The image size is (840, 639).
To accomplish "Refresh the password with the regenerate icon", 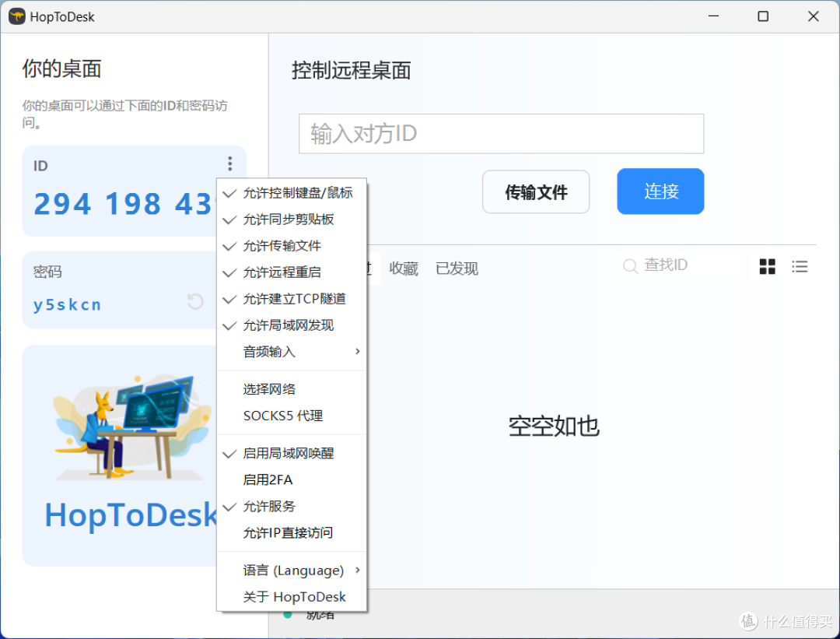I will point(195,301).
